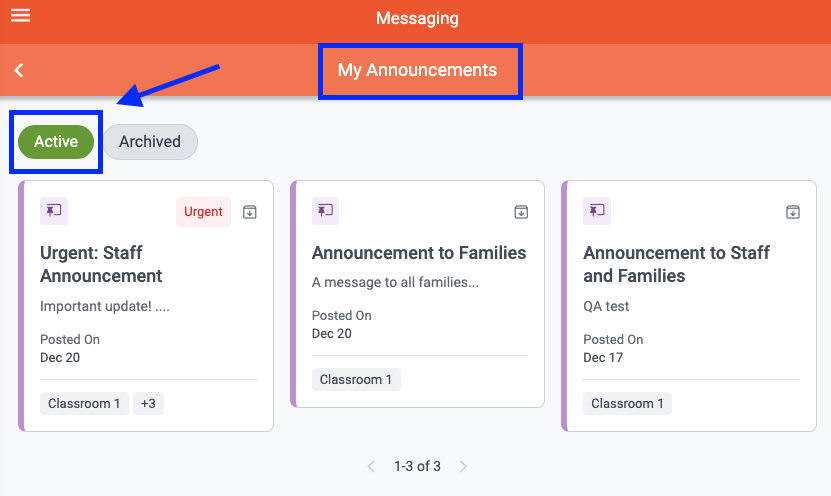Go to previous page of announcements
831x496 pixels.
371,466
